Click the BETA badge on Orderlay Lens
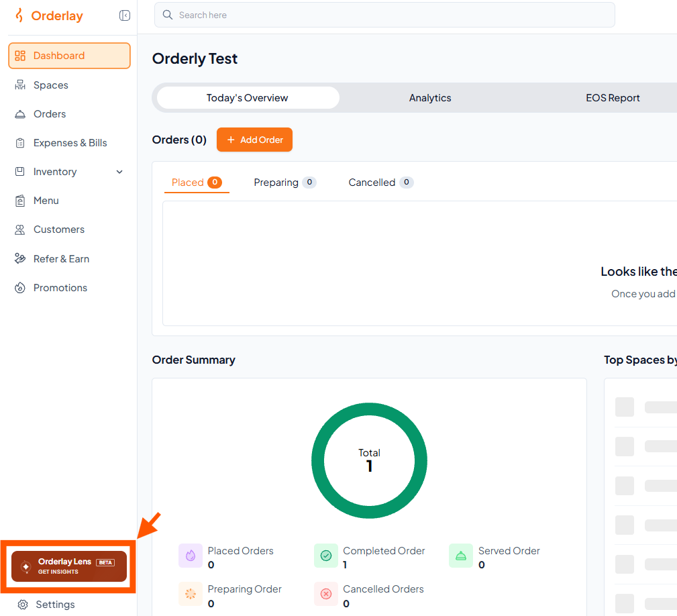This screenshot has height=616, width=677. [x=105, y=562]
